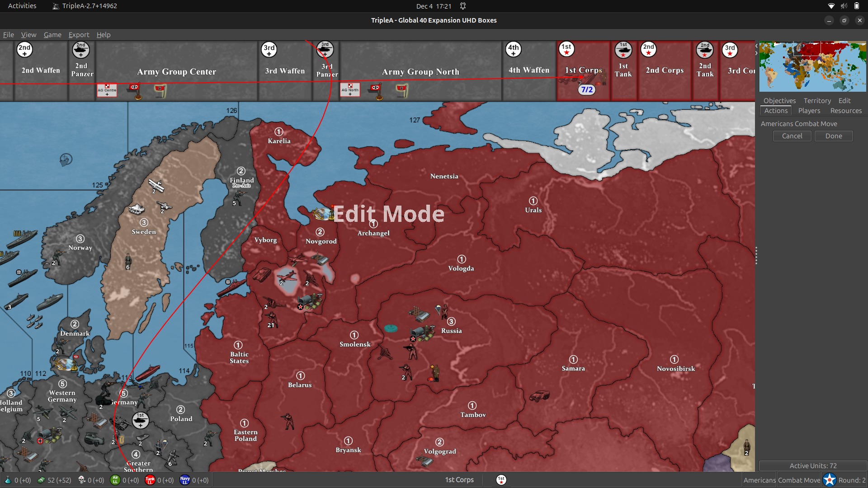This screenshot has height=488, width=868.
Task: Click the red Tank LL status icon
Action: coord(150,480)
